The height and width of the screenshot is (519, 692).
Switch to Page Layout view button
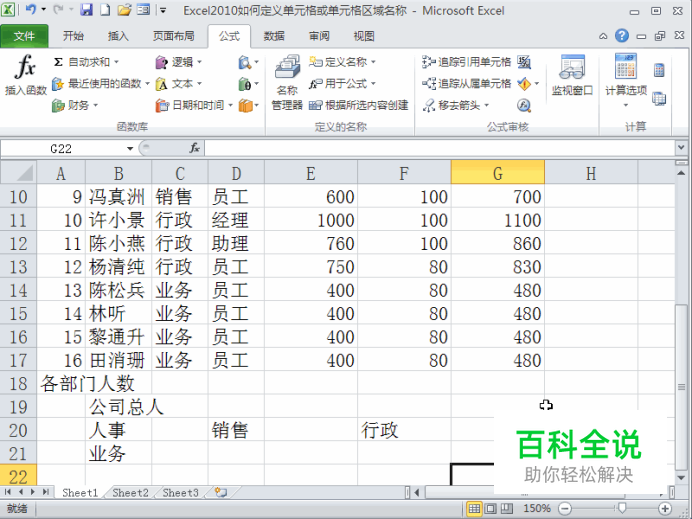(490, 508)
